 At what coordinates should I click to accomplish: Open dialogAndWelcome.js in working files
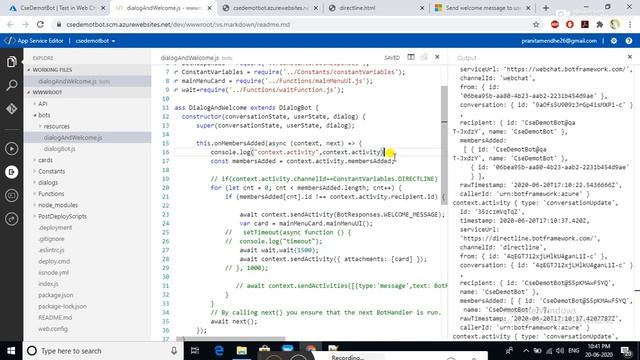[x=67, y=81]
